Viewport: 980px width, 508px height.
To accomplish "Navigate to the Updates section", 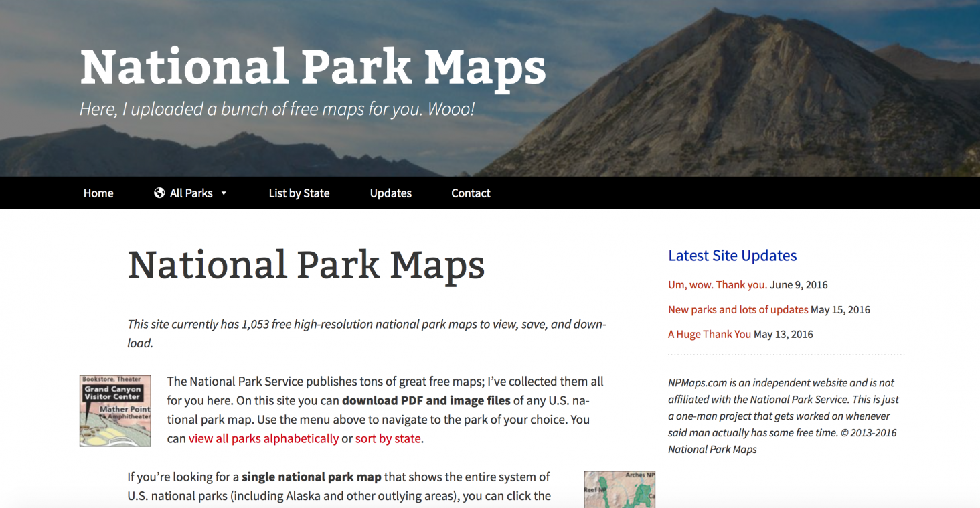I will (x=390, y=193).
